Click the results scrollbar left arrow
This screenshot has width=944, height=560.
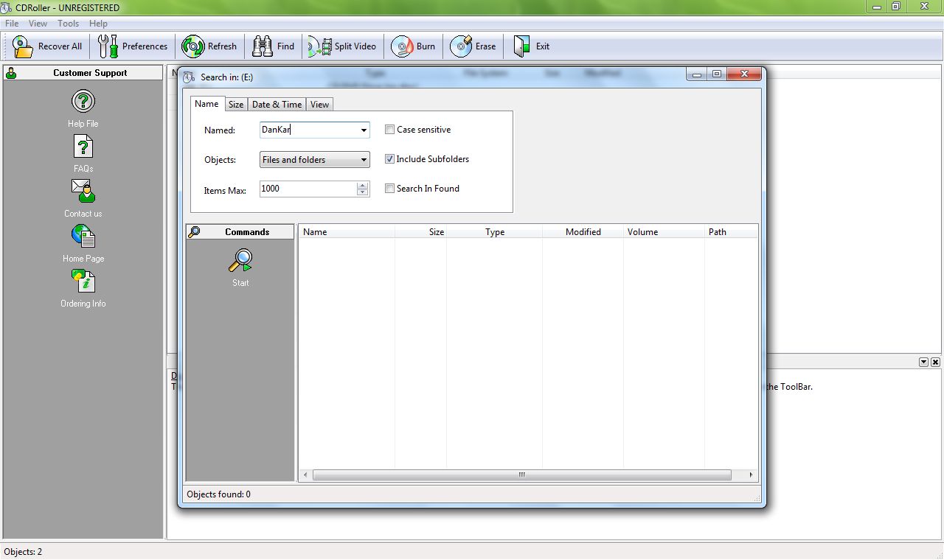pos(305,475)
